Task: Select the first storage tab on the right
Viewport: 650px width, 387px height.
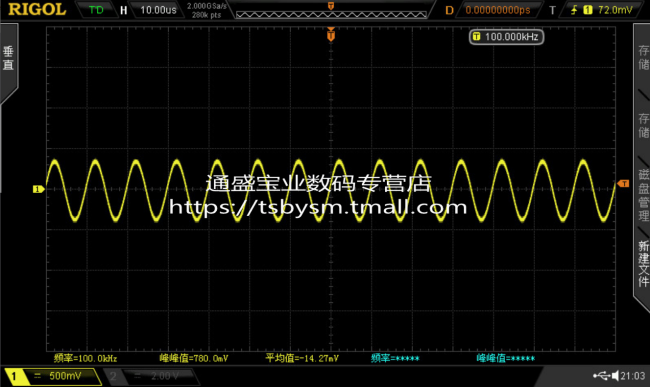Action: click(643, 57)
